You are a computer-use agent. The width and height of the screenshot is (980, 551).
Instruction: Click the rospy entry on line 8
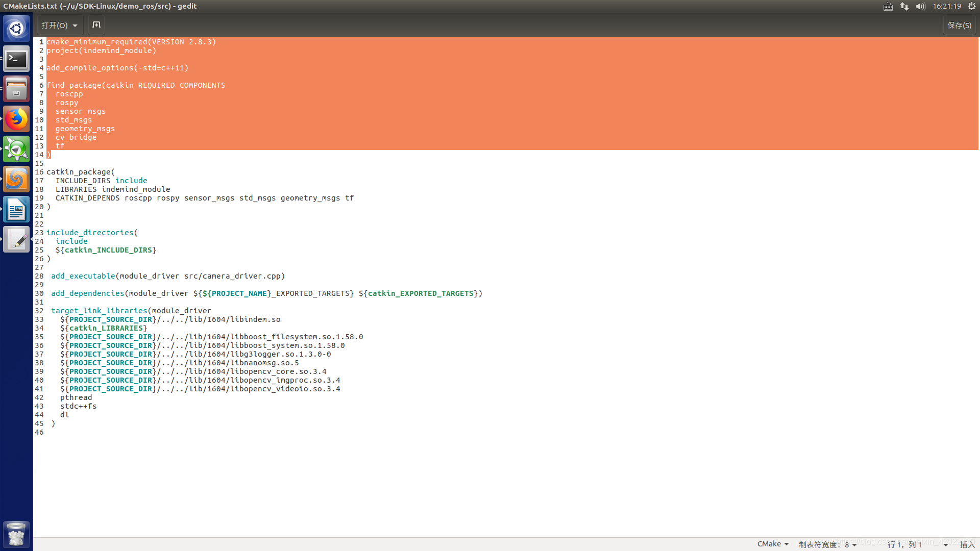pyautogui.click(x=67, y=103)
